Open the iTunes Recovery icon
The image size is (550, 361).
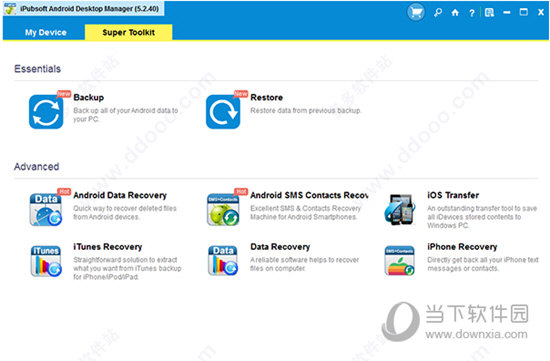[46, 261]
